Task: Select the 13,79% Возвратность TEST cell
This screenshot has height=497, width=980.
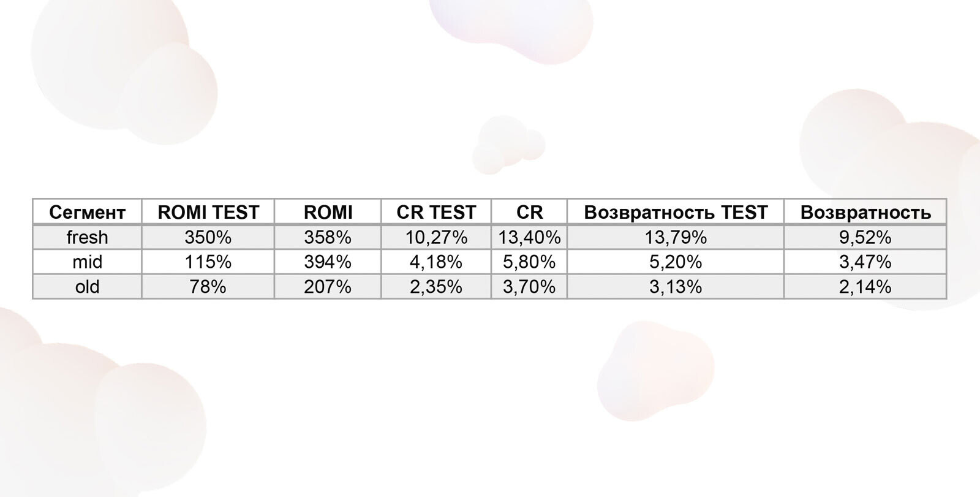Action: (676, 237)
